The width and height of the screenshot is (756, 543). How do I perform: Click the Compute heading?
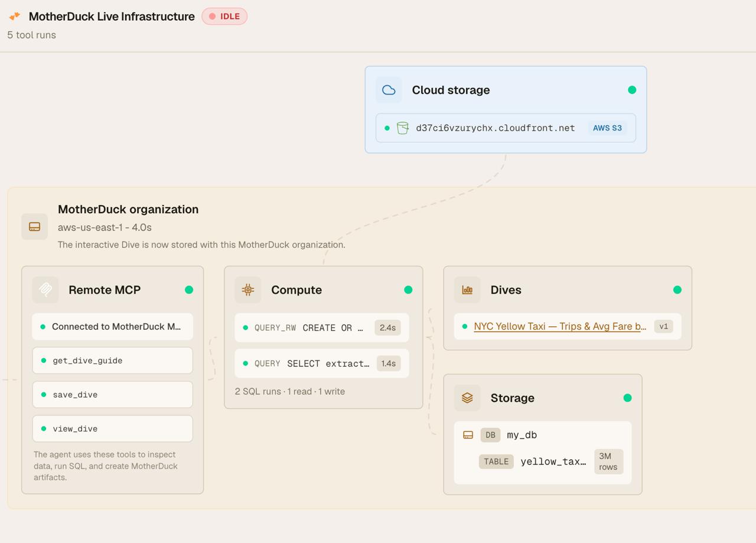296,290
